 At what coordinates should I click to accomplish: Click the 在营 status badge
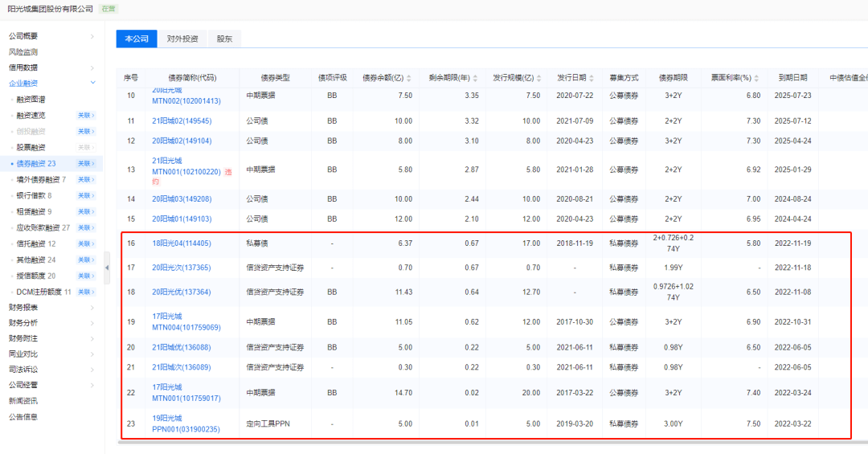[108, 9]
